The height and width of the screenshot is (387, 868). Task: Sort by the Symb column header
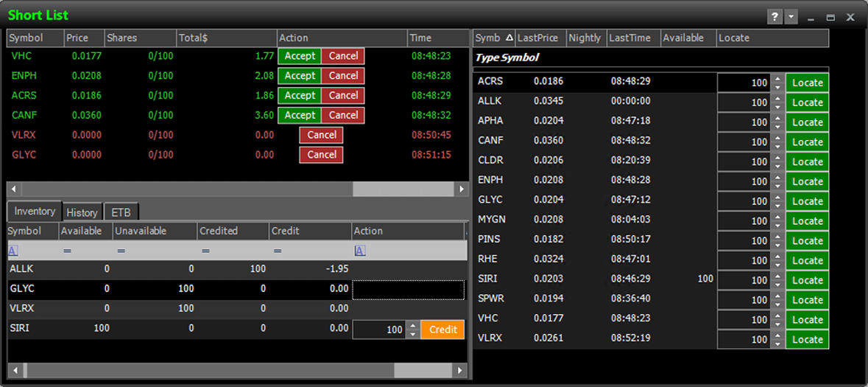[x=493, y=38]
